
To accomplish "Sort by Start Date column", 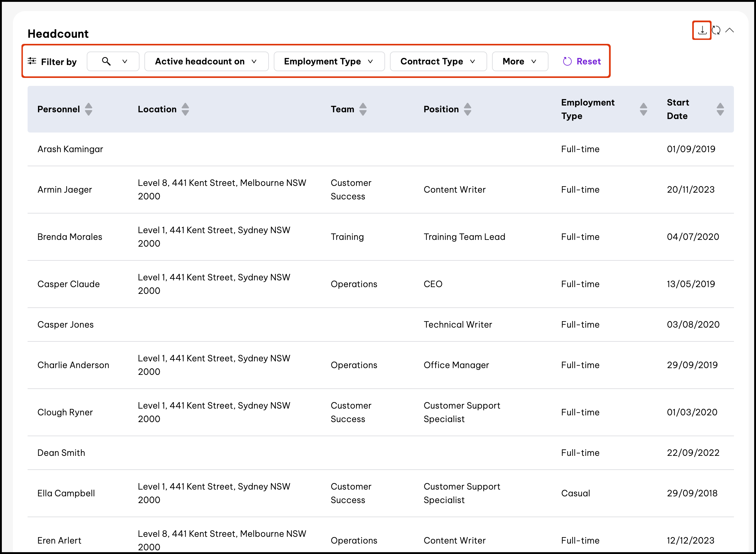I will tap(720, 109).
